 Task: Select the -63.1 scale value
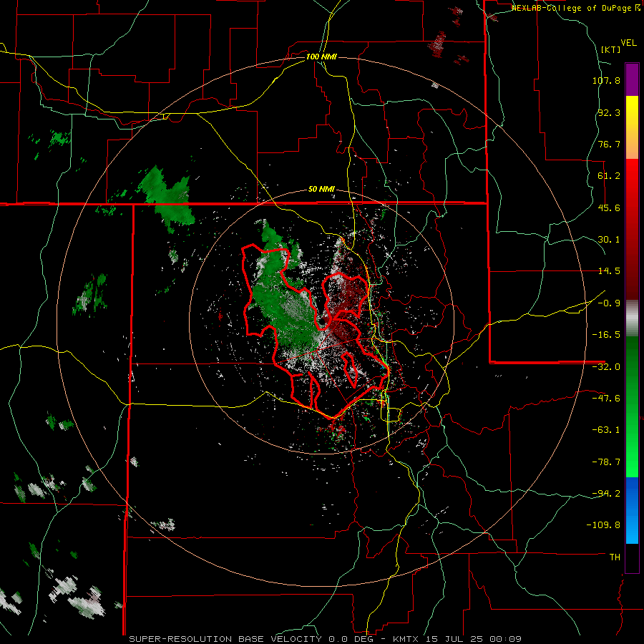point(606,430)
